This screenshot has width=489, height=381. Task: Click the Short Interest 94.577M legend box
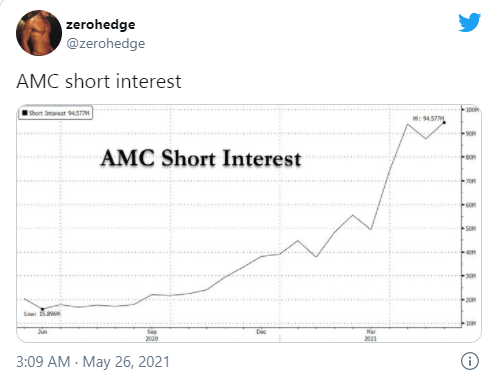55,113
